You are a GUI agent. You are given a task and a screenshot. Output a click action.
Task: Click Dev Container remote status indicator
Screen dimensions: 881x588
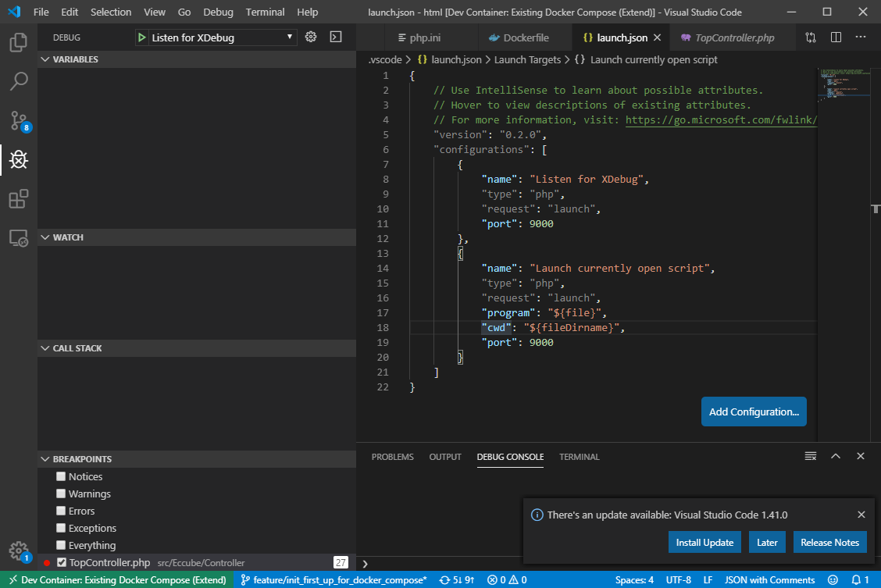click(x=117, y=579)
